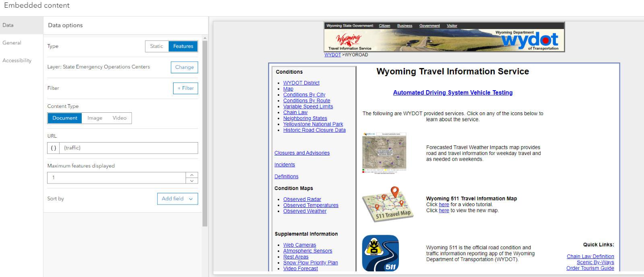Viewport: 644px width, 277px height.
Task: Open Observed Radar link
Action: (x=302, y=199)
